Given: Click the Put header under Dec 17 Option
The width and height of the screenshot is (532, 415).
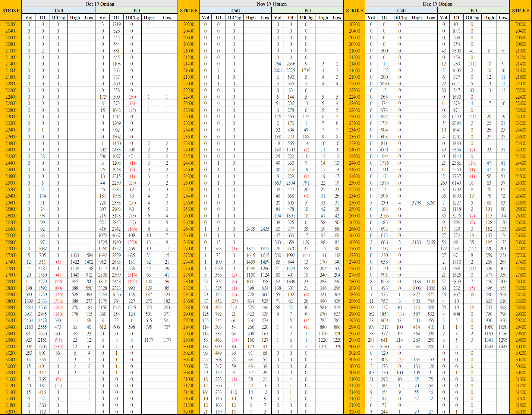Looking at the screenshot, I should point(474,11).
